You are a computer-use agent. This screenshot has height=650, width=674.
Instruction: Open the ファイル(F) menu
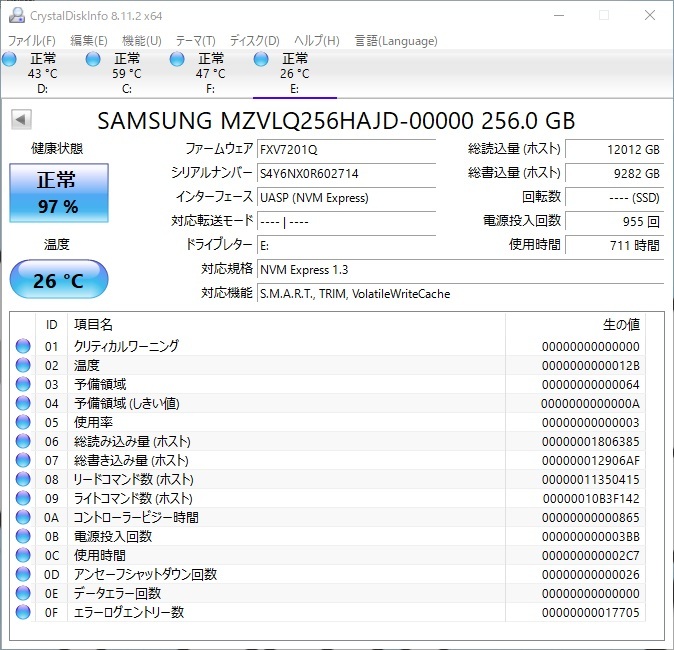pos(32,41)
